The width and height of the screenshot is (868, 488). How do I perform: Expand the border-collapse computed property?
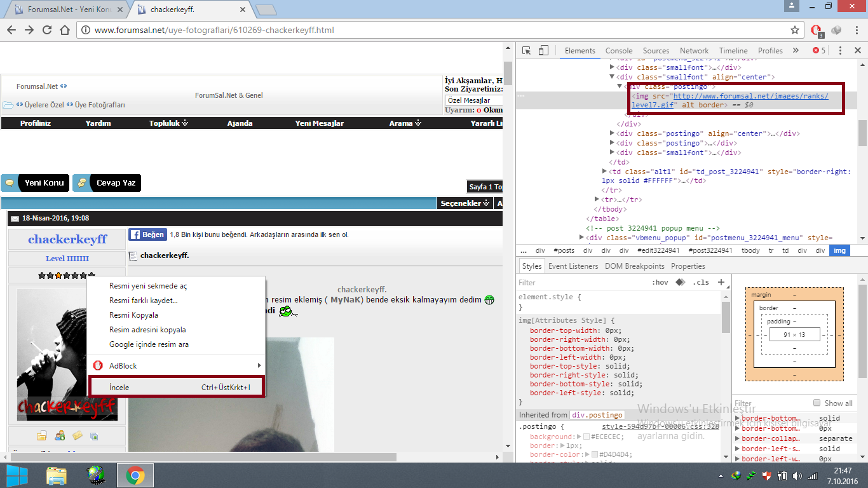pyautogui.click(x=738, y=438)
